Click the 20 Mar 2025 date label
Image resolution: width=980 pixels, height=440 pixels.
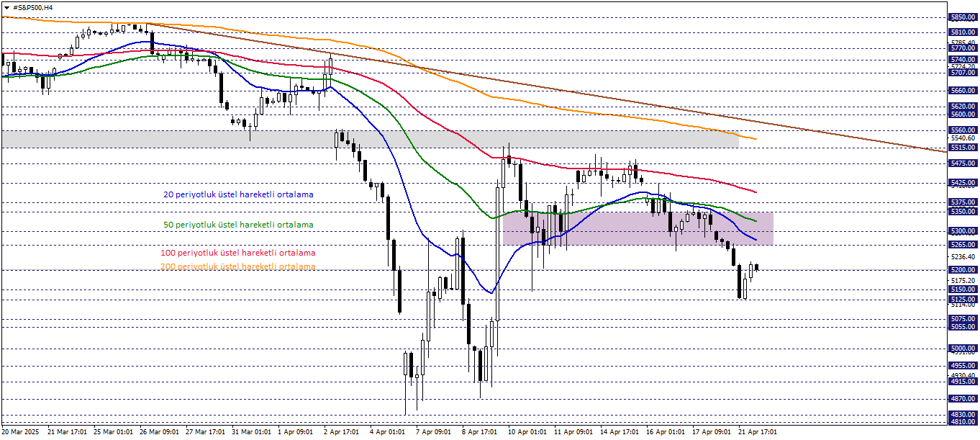pos(19,433)
